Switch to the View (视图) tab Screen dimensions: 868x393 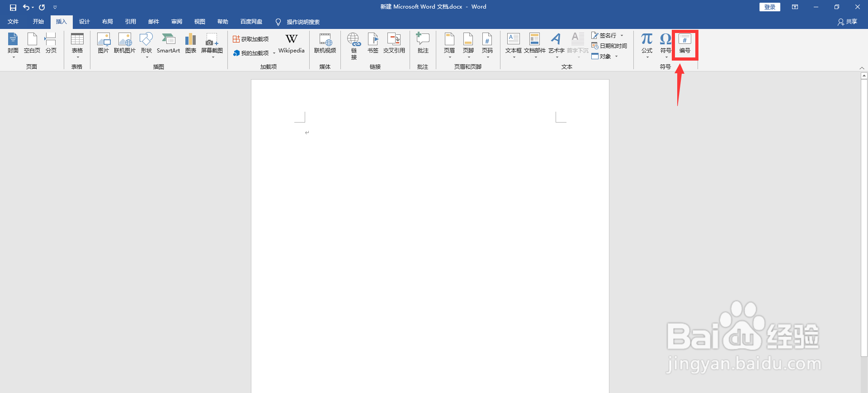point(200,22)
